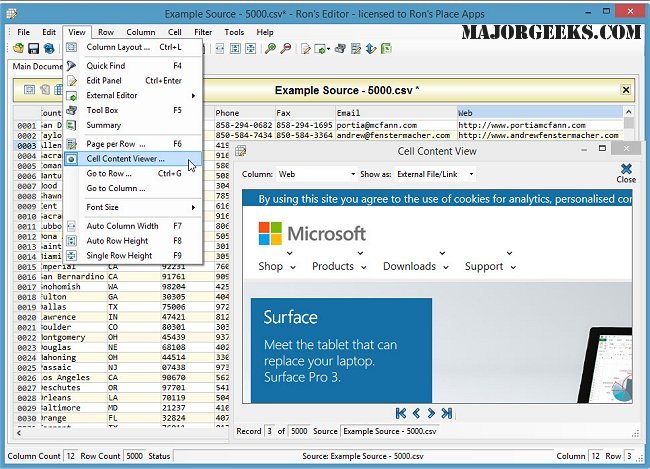This screenshot has width=650, height=469.
Task: Click the Open file toolbar icon
Action: (18, 49)
